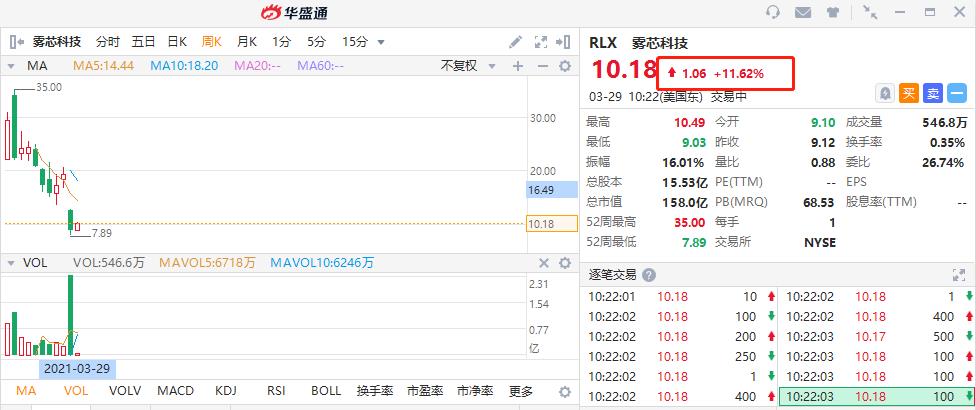Click the 2021-03-29 date marker
976x410 pixels.
tap(77, 369)
